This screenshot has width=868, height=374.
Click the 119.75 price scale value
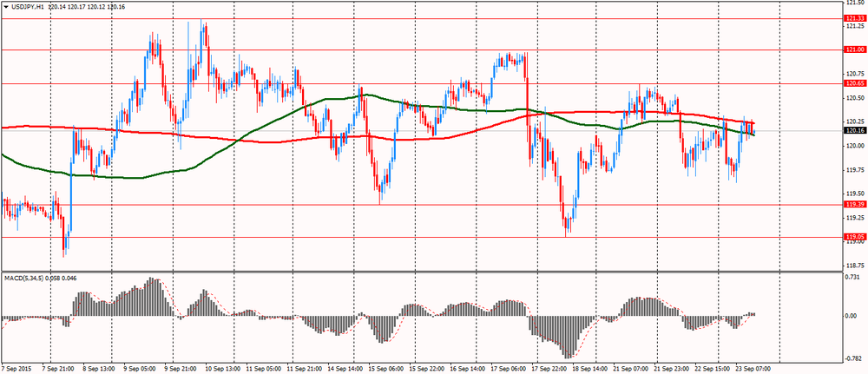pos(855,170)
